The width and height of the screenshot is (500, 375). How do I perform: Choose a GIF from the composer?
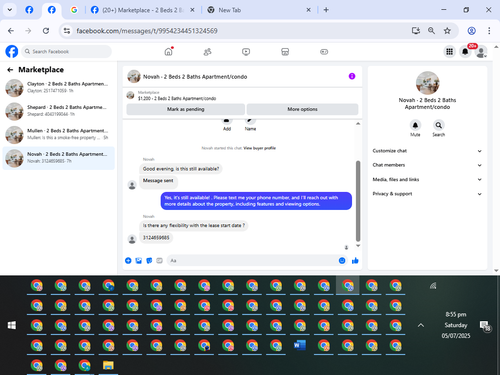tap(159, 261)
